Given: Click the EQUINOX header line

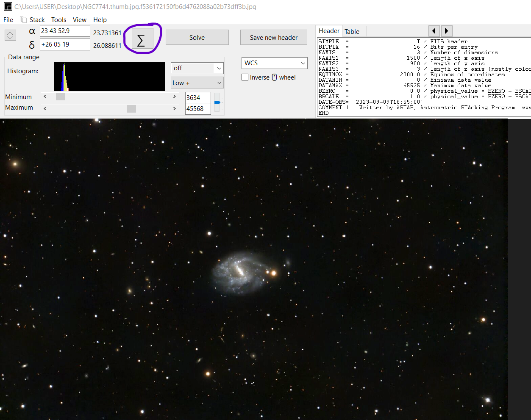Looking at the screenshot, I should [411, 75].
